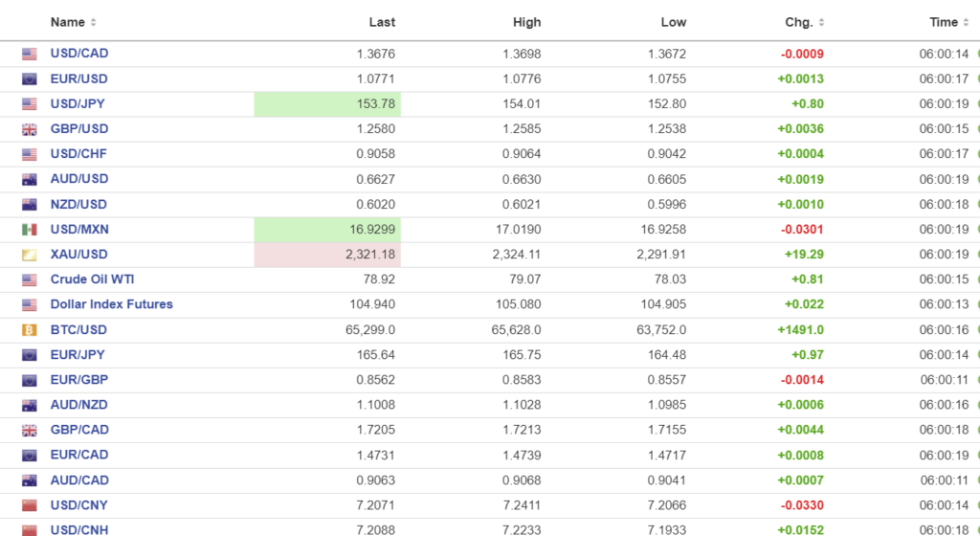980x536 pixels.
Task: Click the BTC/USD change value +1491.0
Action: (802, 329)
